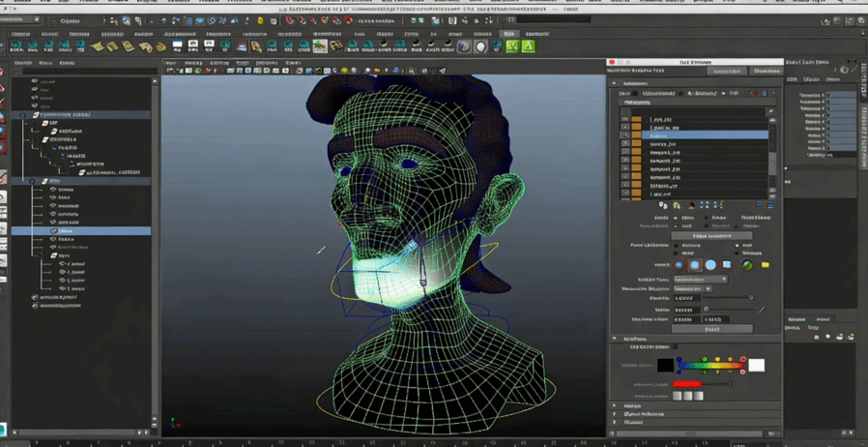Click the wide button below the value fields
This screenshot has height=447, width=868.
[712, 329]
